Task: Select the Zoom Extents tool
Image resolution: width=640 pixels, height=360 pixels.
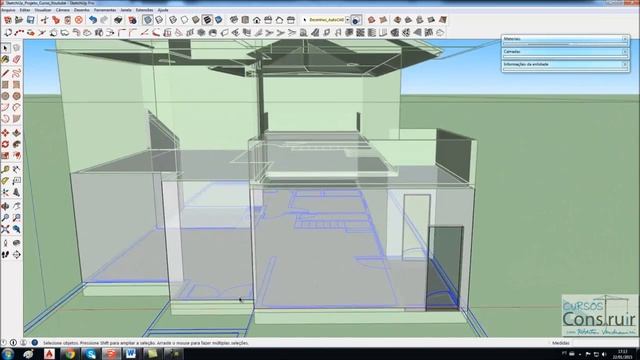Action: (5, 229)
